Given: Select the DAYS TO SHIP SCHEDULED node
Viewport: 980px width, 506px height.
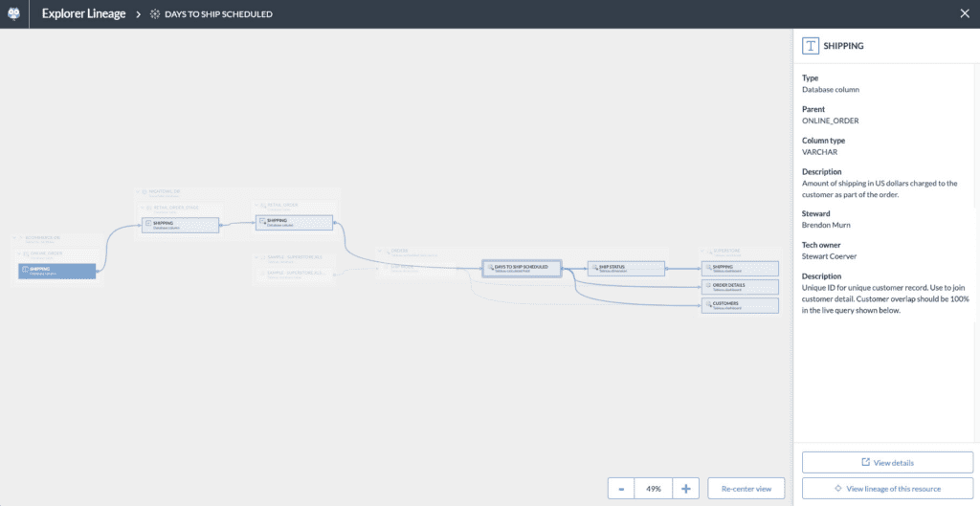Looking at the screenshot, I should [521, 269].
